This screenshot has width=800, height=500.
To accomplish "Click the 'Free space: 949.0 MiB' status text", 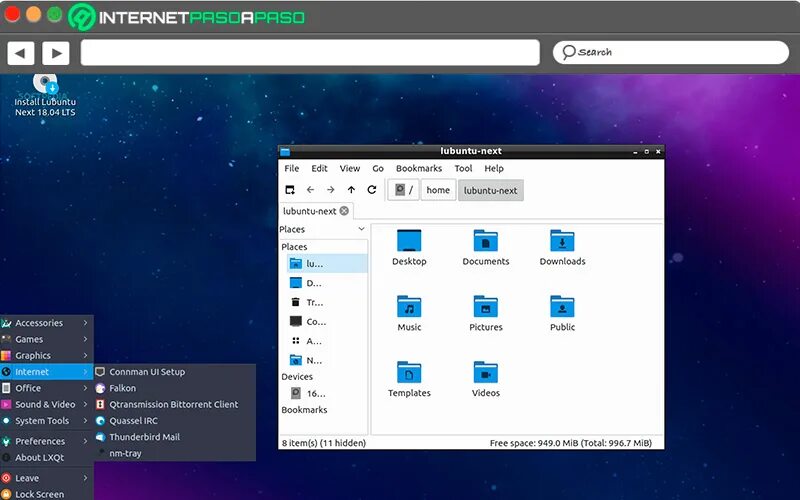I will pyautogui.click(x=570, y=443).
